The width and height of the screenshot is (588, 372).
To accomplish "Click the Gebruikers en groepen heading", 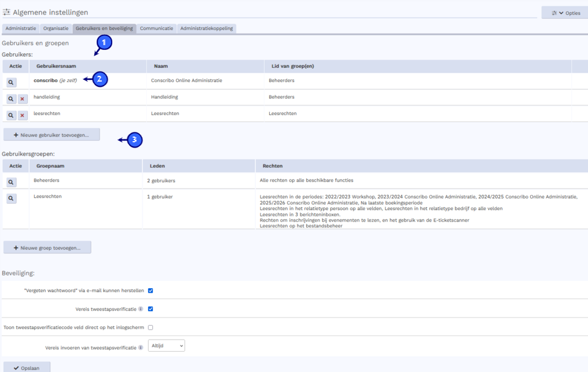I will 35,43.
